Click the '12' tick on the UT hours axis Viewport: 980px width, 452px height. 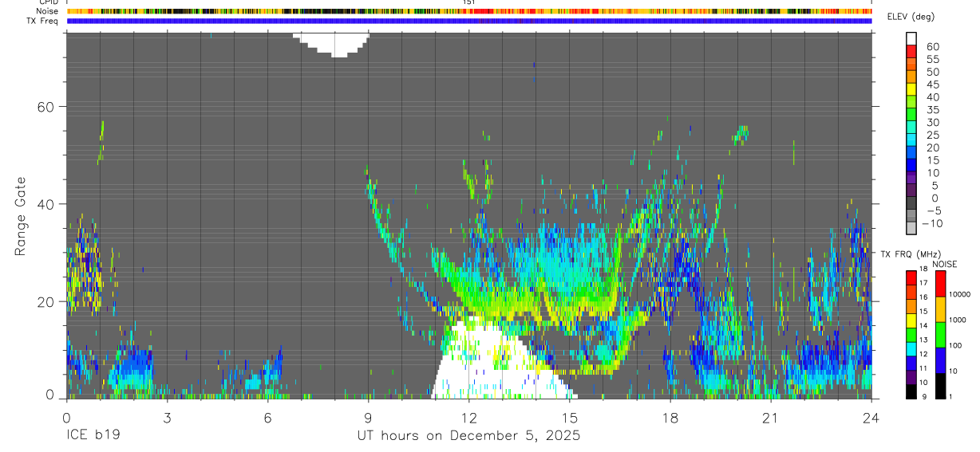click(468, 417)
